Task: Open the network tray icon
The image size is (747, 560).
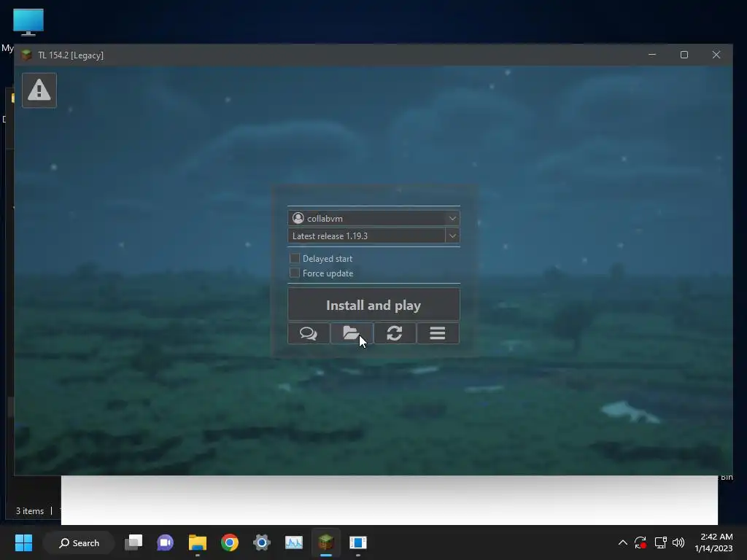Action: coord(660,542)
